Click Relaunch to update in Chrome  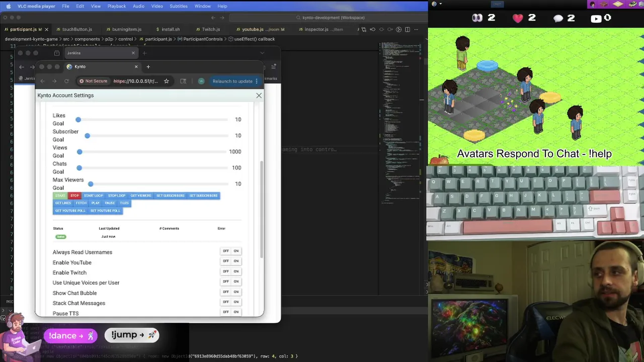coord(232,81)
